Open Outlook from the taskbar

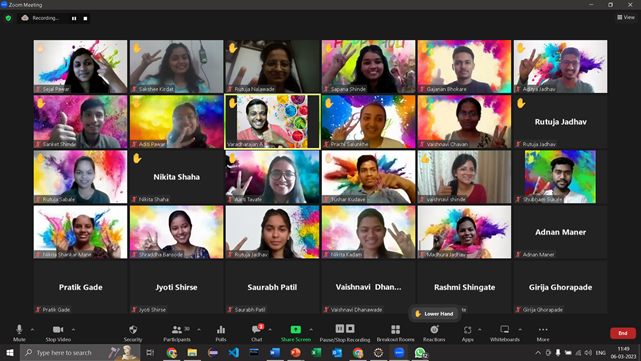(x=337, y=352)
